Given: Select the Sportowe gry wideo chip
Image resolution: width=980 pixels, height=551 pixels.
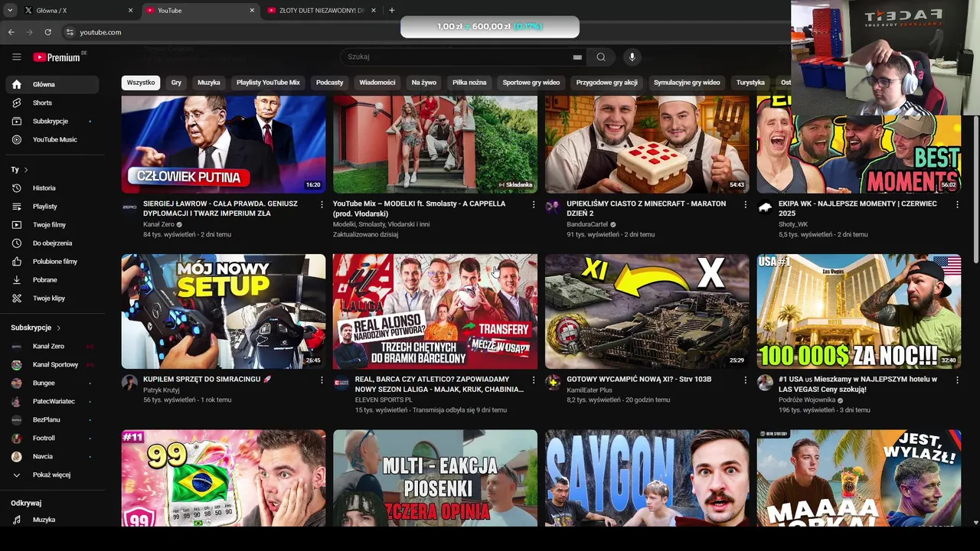Looking at the screenshot, I should 531,83.
